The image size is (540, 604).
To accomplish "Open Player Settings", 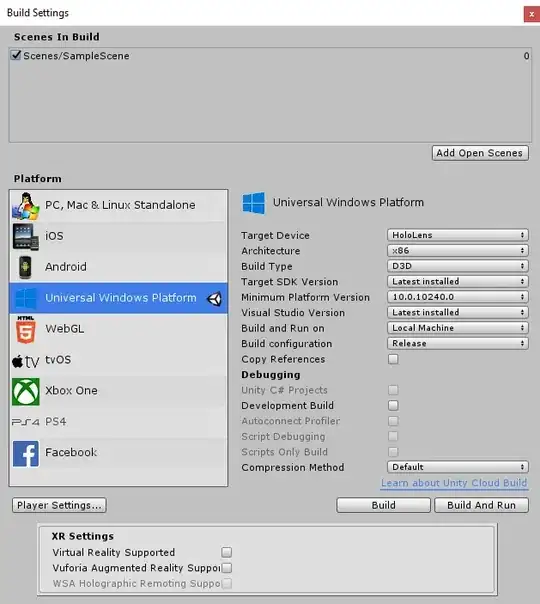I will click(59, 505).
